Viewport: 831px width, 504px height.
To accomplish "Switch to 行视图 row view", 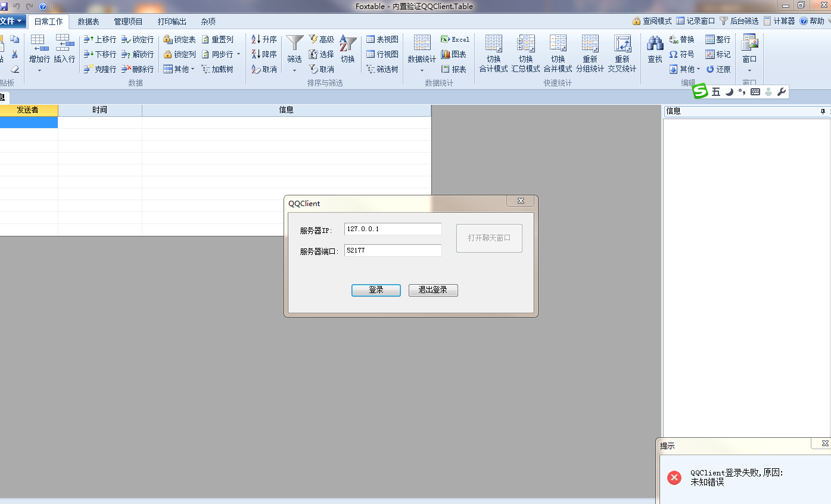I will (x=382, y=54).
